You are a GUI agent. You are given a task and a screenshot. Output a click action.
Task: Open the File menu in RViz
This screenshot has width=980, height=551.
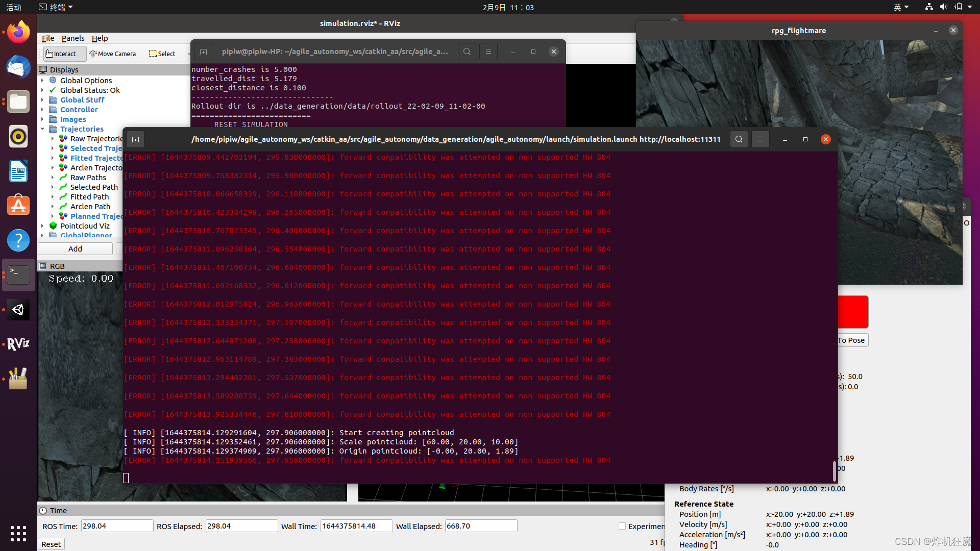point(48,38)
